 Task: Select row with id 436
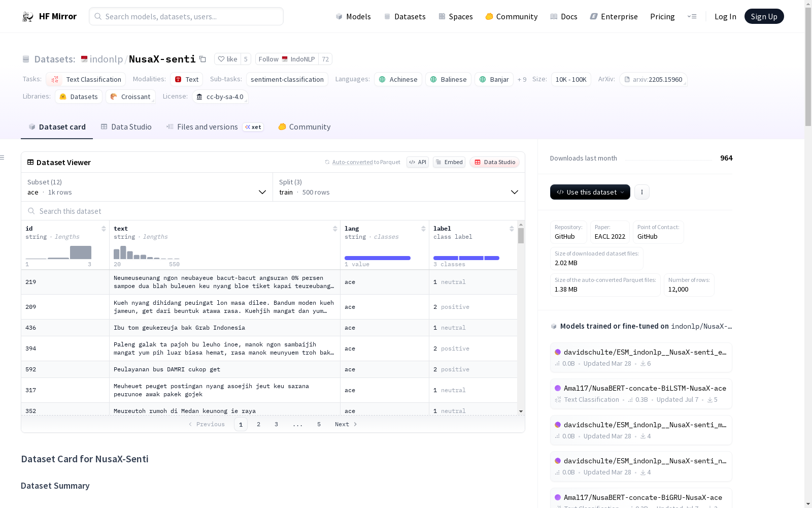pos(269,328)
